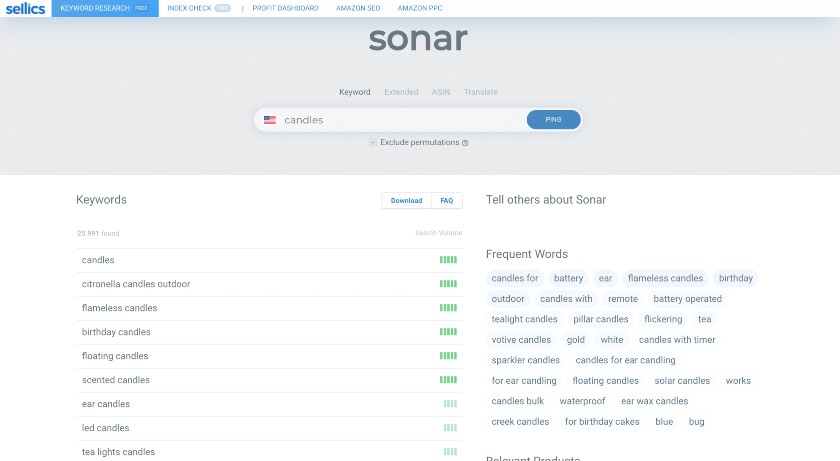
Task: Select the flameless candles frequent word tag
Action: click(x=665, y=278)
